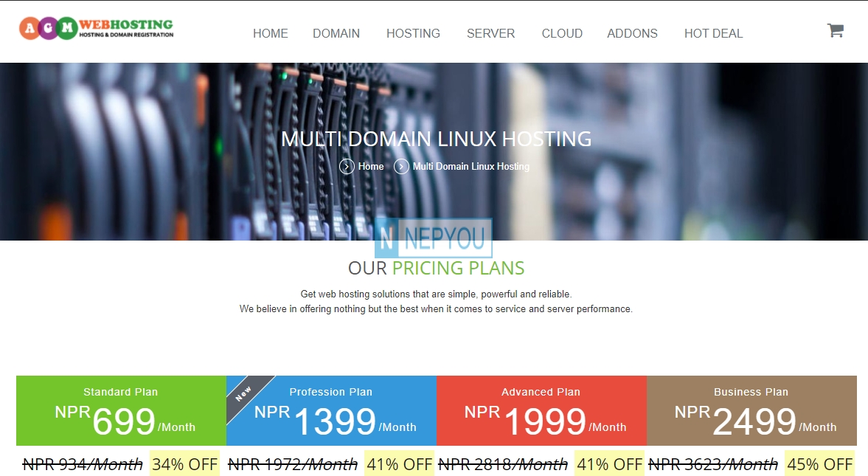This screenshot has width=868, height=476.
Task: Click the arrow icon before Multi Domain Linux Hosting
Action: (x=401, y=167)
